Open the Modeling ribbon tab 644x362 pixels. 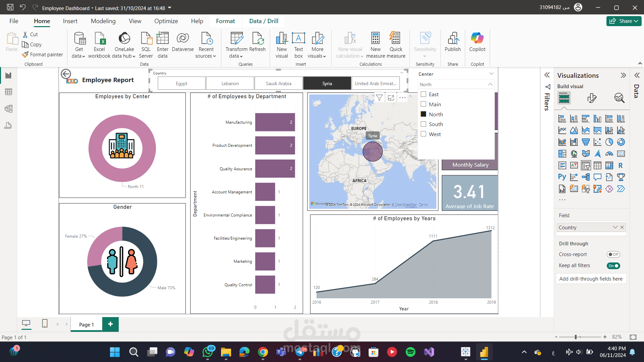103,21
